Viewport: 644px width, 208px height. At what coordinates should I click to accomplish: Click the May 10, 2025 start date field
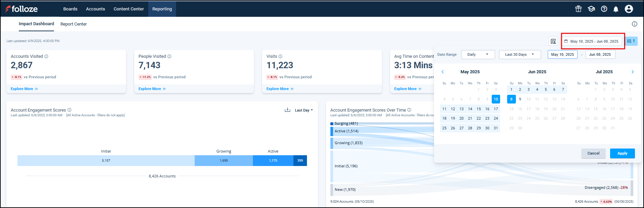pos(562,54)
